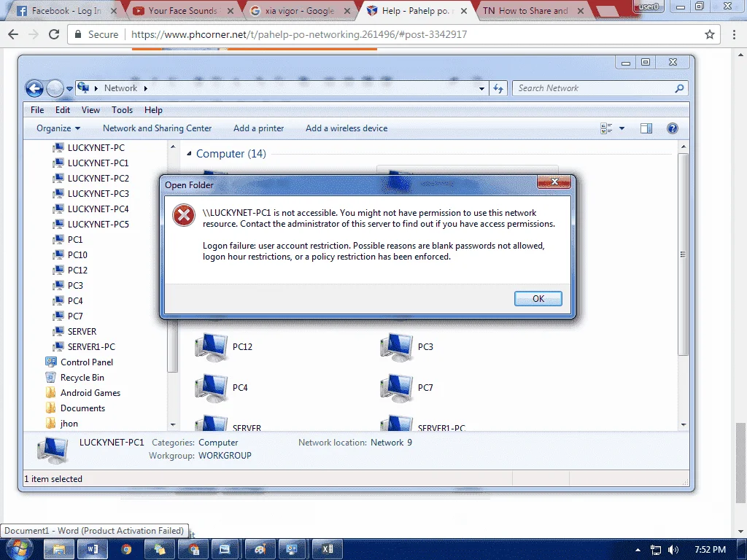Open the view options dropdown arrow
The width and height of the screenshot is (747, 560).
click(622, 128)
